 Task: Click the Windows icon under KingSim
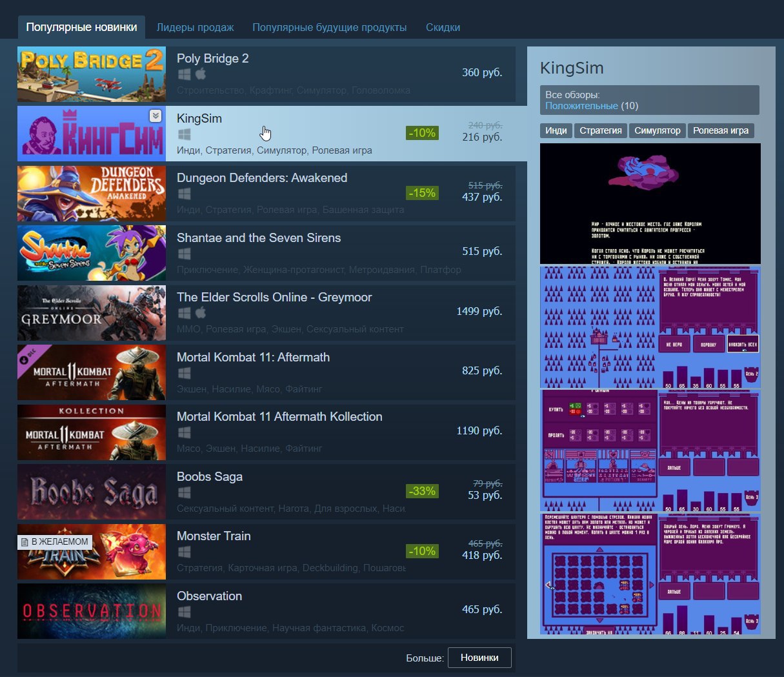tap(185, 134)
